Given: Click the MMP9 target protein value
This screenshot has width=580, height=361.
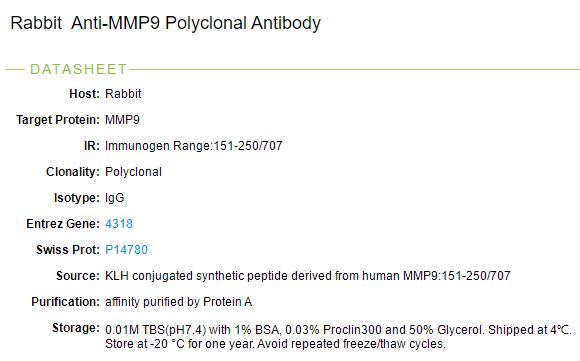Looking at the screenshot, I should pyautogui.click(x=122, y=120).
